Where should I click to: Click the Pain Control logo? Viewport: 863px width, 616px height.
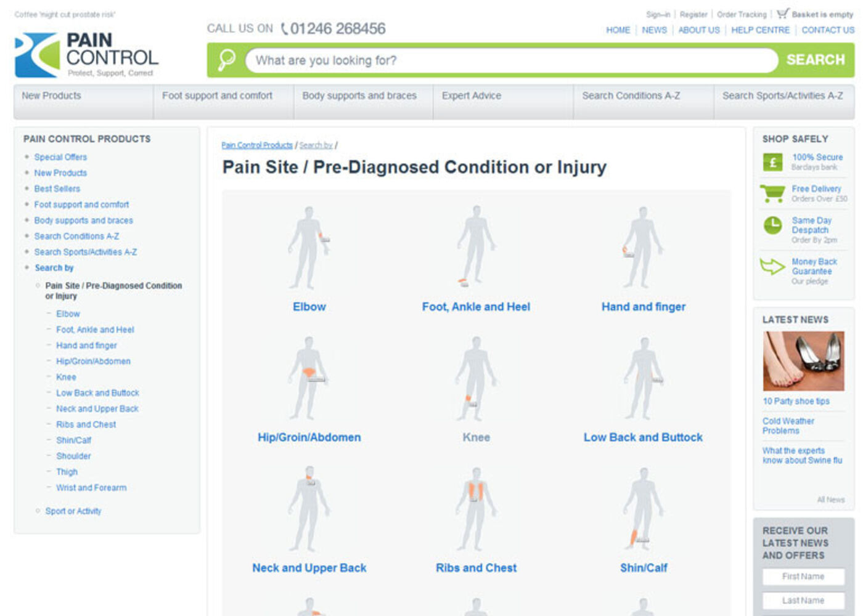[x=86, y=55]
